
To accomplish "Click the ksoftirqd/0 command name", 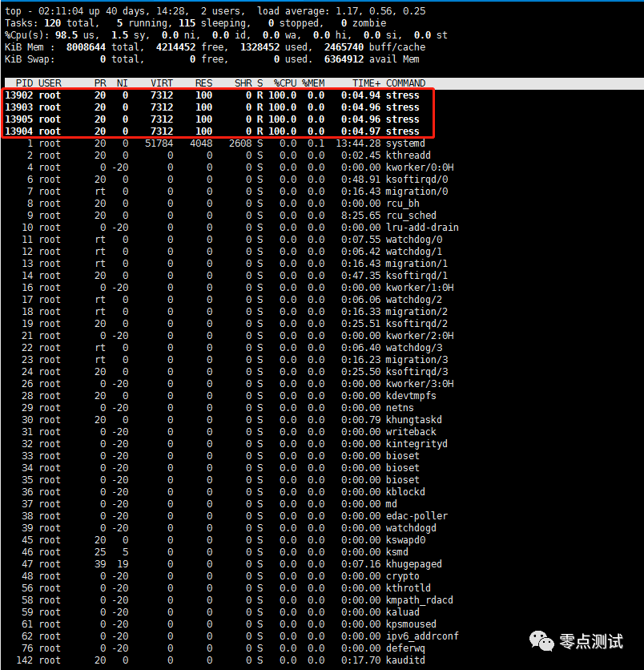I will (x=417, y=179).
